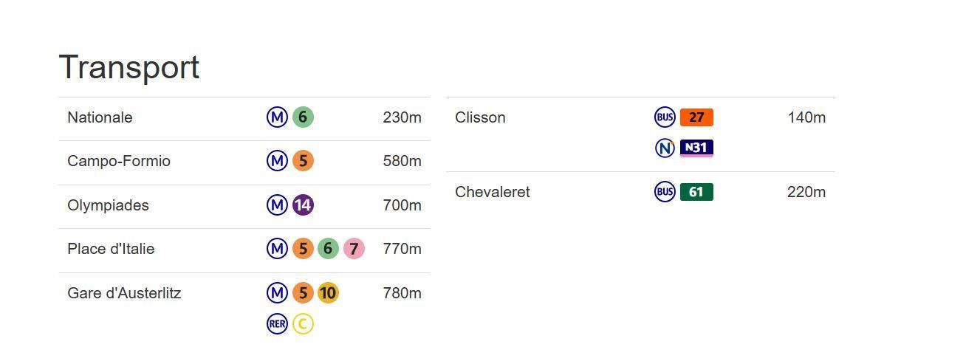The width and height of the screenshot is (980, 364).
Task: Click the yellow line 10 icon
Action: pyautogui.click(x=328, y=293)
